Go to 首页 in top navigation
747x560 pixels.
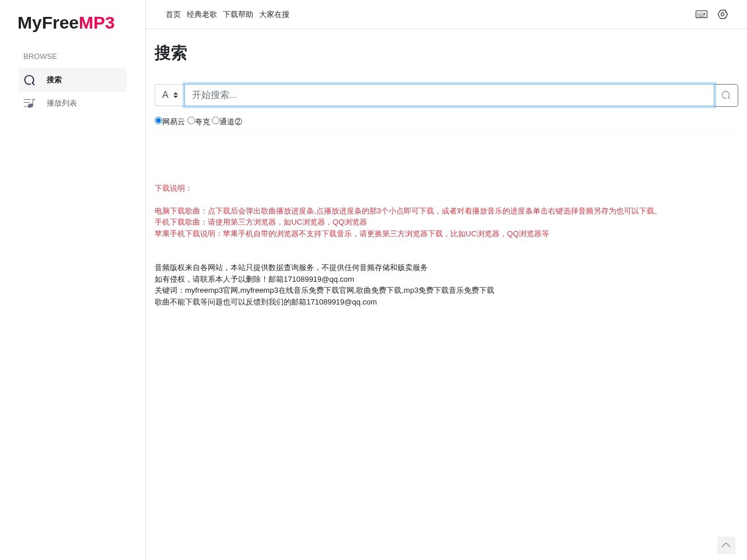[x=173, y=15]
